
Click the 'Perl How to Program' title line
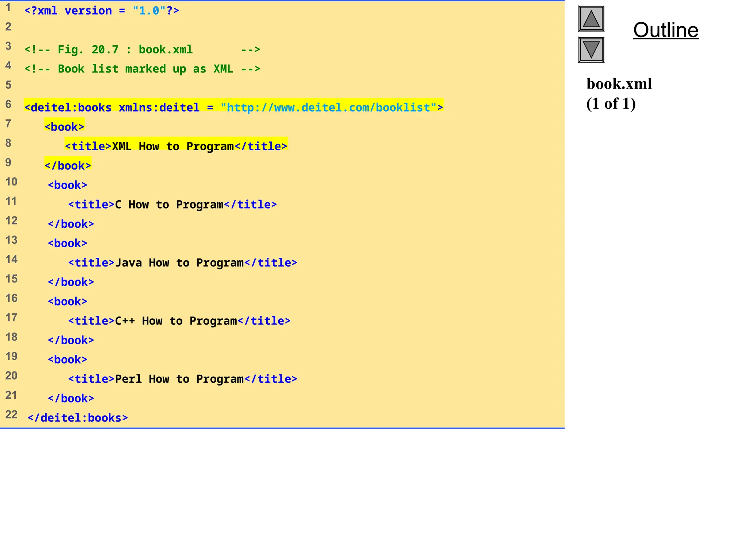point(183,379)
